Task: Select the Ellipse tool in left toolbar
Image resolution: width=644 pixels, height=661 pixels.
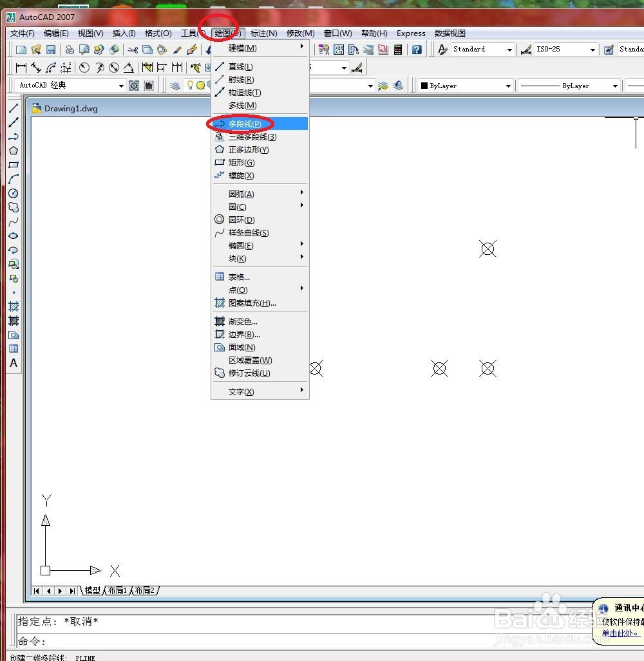Action: pyautogui.click(x=14, y=236)
